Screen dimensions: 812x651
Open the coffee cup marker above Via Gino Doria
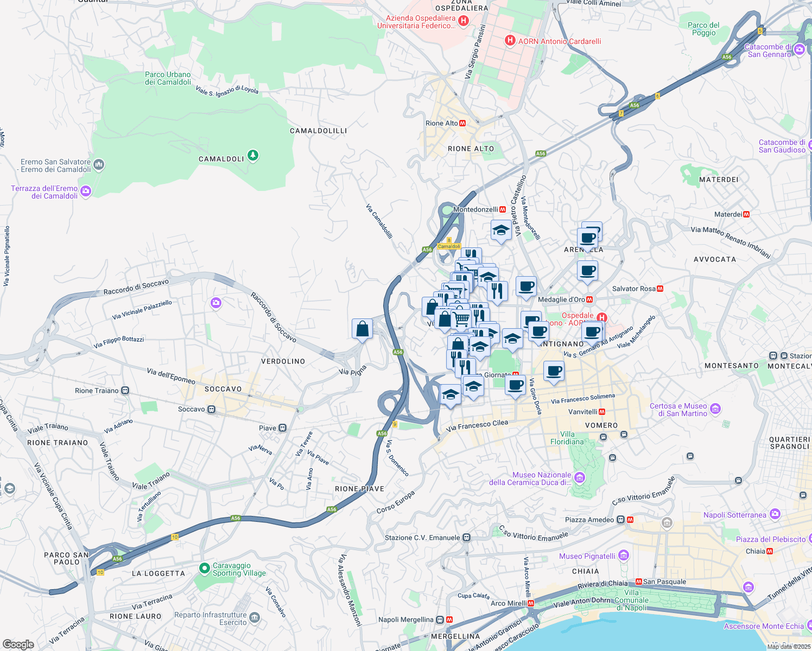click(515, 386)
